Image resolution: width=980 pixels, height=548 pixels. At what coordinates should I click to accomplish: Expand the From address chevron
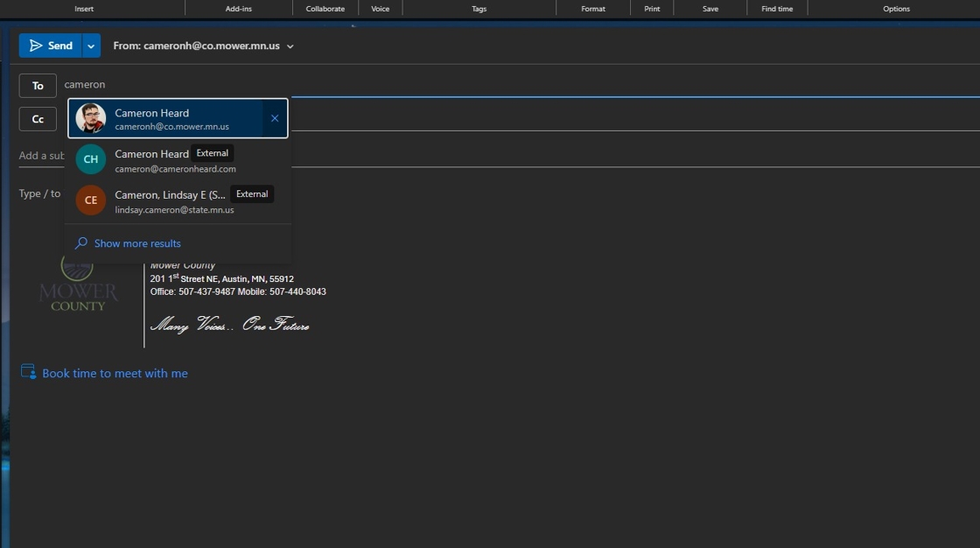point(290,46)
